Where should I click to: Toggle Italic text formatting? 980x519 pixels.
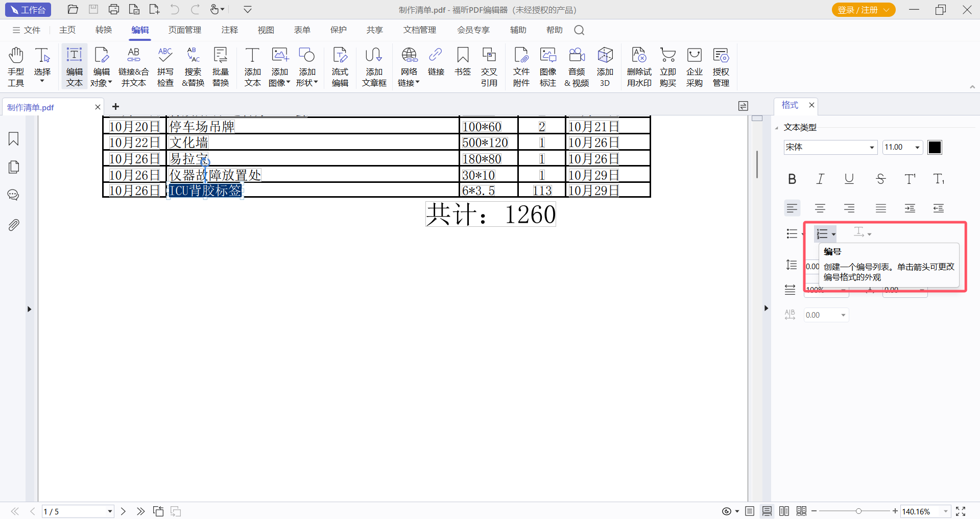(x=820, y=179)
